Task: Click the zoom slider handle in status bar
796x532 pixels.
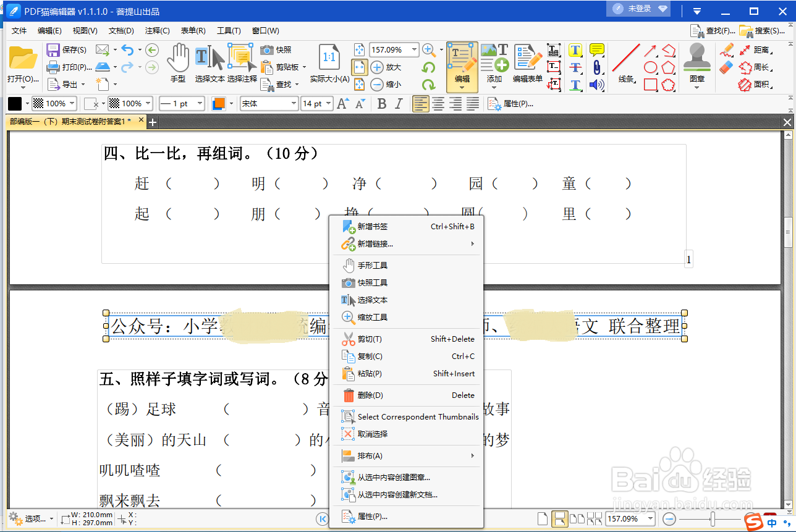Action: [713, 519]
